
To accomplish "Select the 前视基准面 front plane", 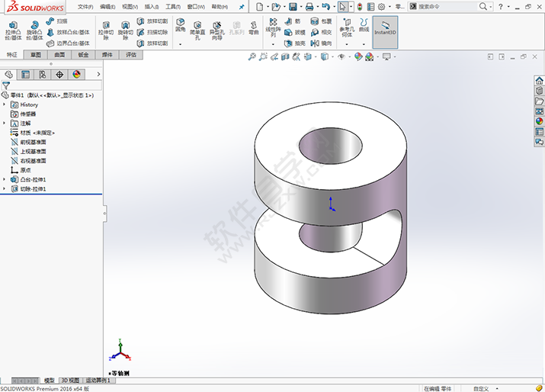I will tap(33, 142).
